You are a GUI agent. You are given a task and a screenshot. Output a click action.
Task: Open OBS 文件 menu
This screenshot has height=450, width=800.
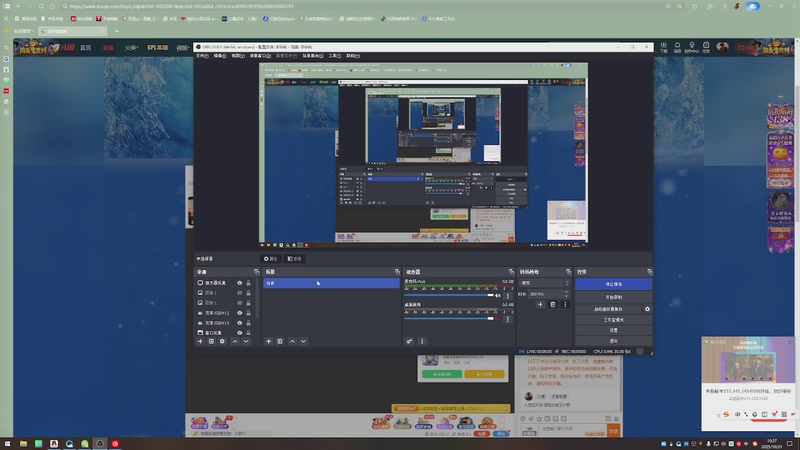point(203,56)
